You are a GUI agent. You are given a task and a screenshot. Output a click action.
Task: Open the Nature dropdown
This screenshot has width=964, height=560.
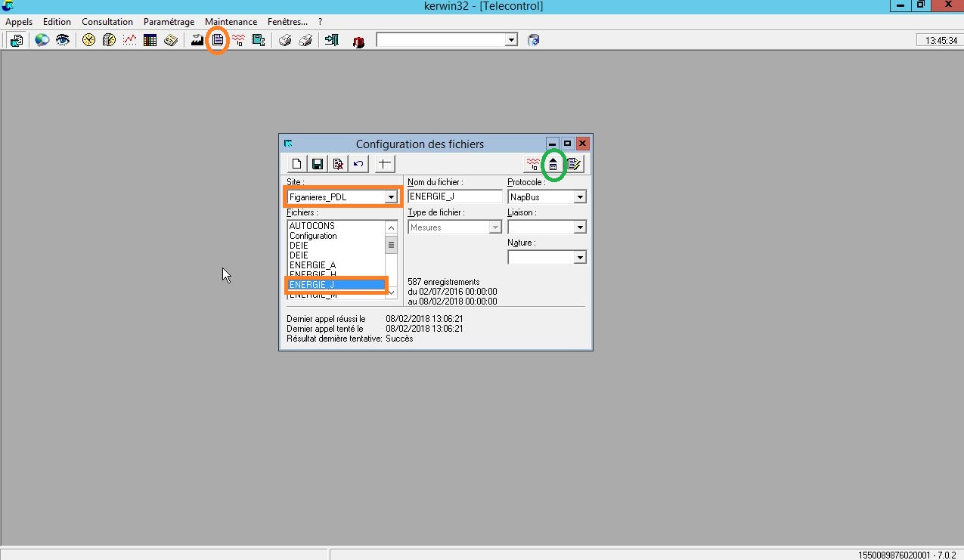580,258
